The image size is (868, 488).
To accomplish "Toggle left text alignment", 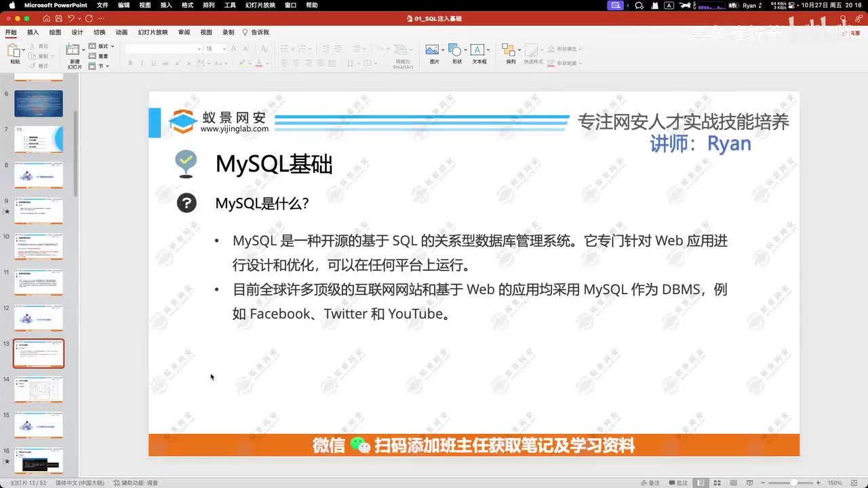I will pyautogui.click(x=285, y=63).
